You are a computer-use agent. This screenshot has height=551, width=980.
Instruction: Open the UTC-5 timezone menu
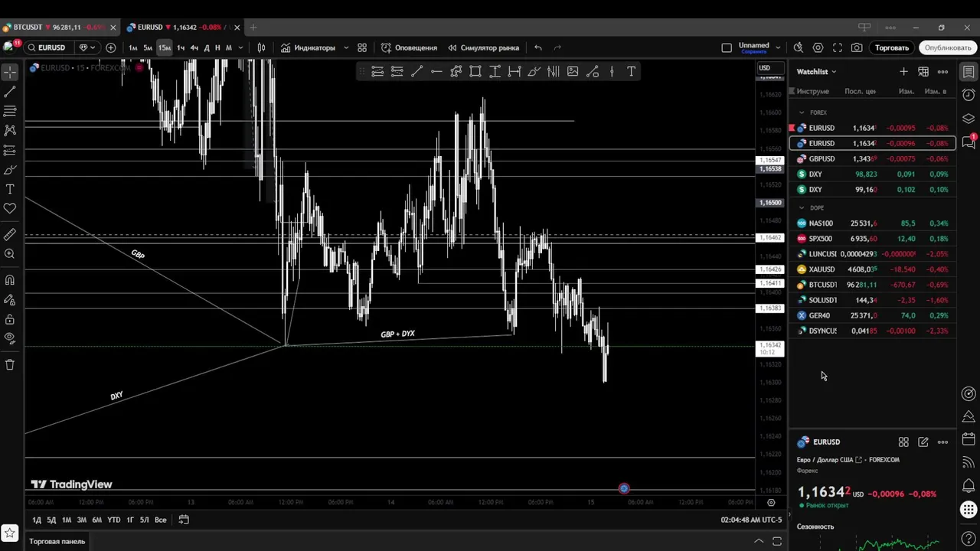point(751,520)
